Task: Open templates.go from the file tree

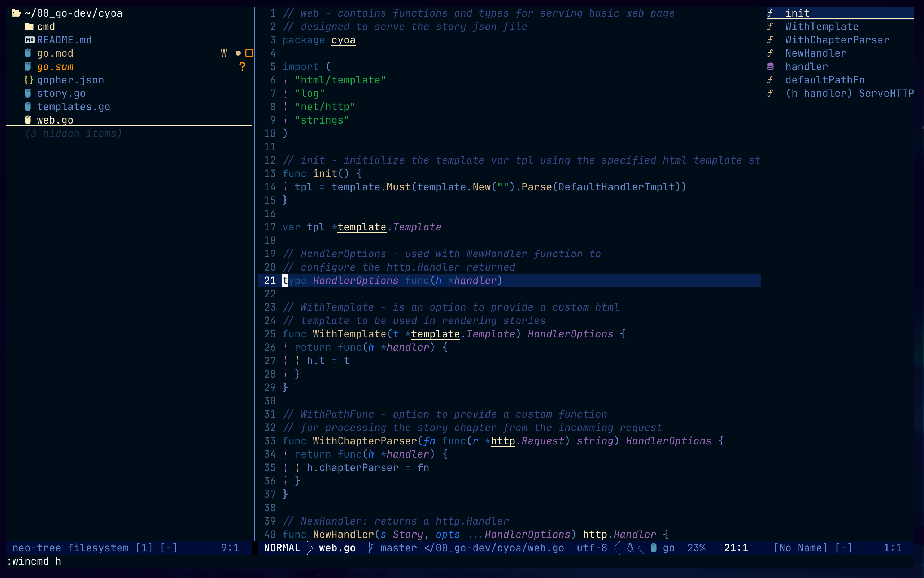Action: coord(73,107)
